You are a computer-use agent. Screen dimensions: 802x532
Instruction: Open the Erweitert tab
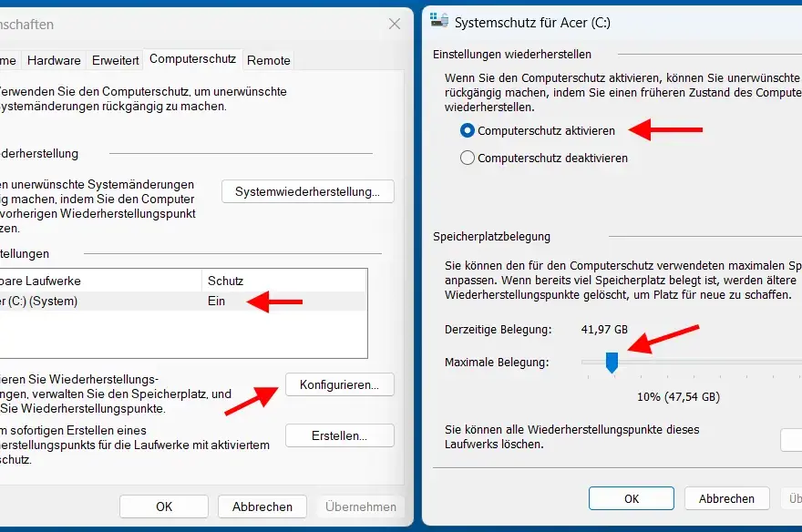point(115,59)
